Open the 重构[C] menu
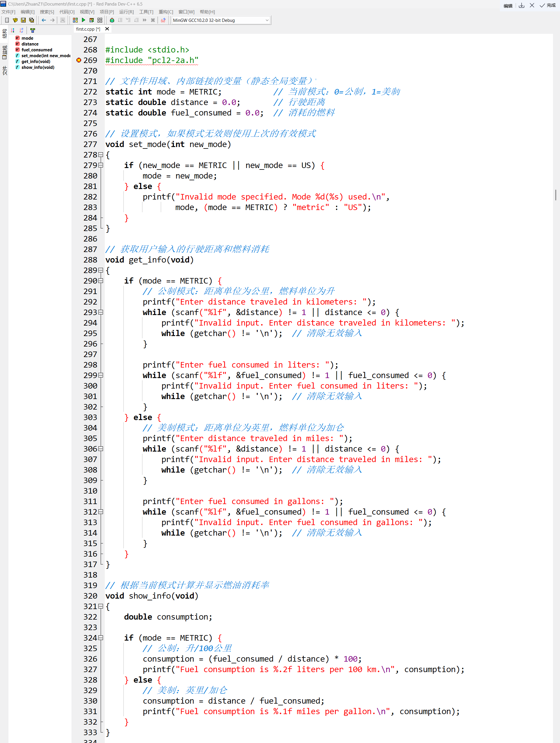 coord(166,12)
